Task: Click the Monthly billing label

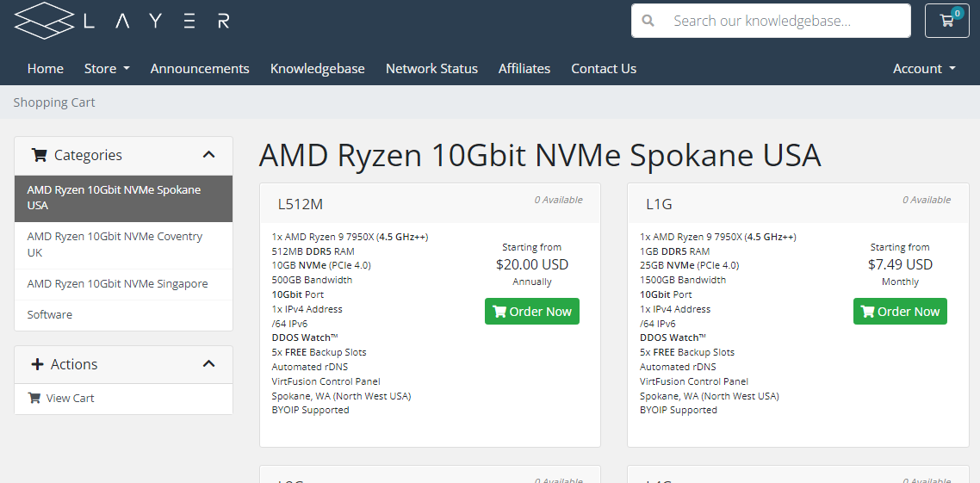Action: coord(900,282)
